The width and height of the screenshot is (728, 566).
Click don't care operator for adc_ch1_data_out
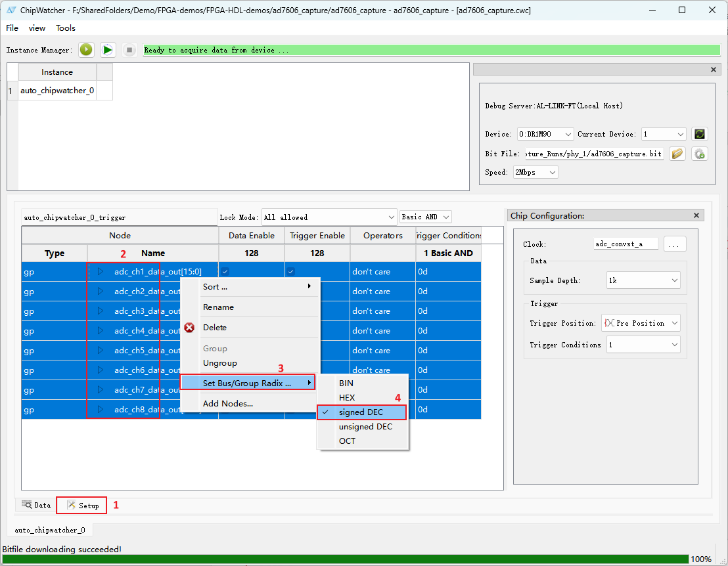click(382, 271)
